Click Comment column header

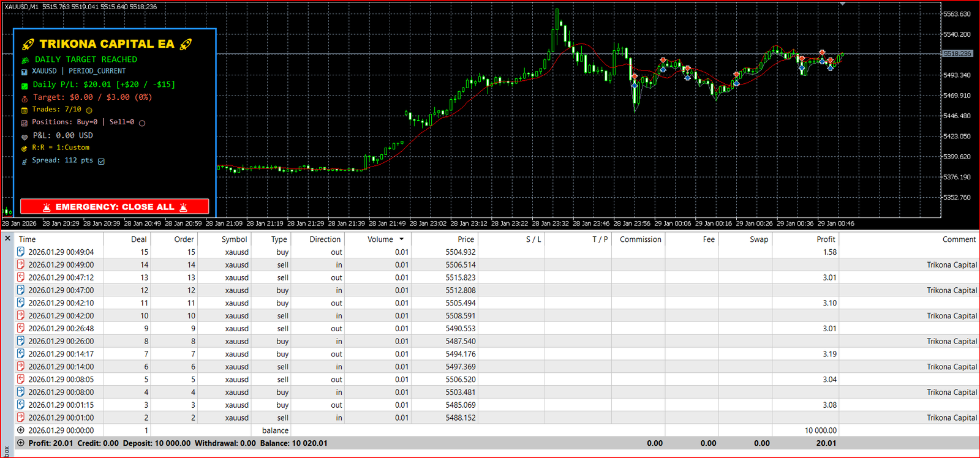pyautogui.click(x=959, y=239)
